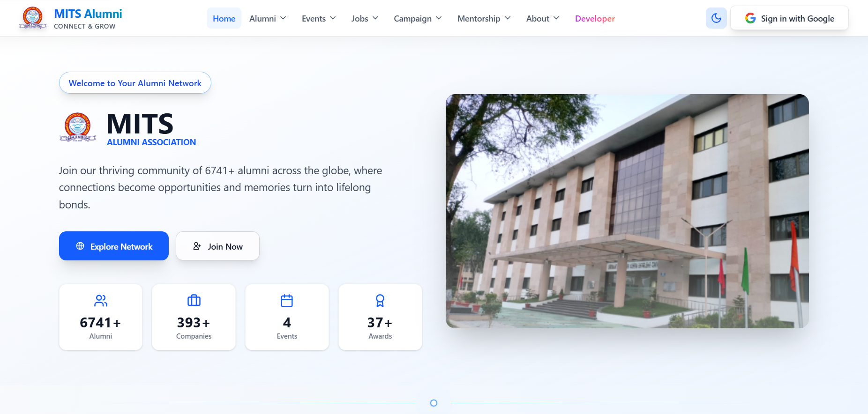Viewport: 868px width, 414px height.
Task: Click the 37+ Awards count text
Action: point(380,323)
